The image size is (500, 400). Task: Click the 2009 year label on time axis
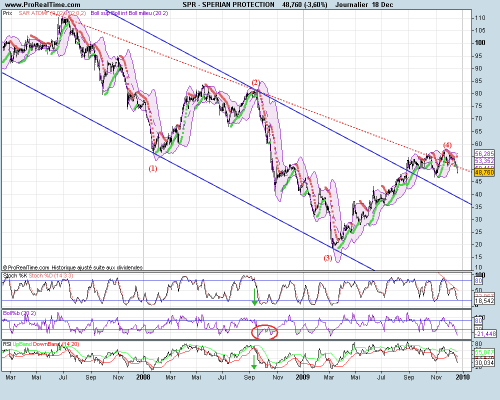(x=303, y=377)
